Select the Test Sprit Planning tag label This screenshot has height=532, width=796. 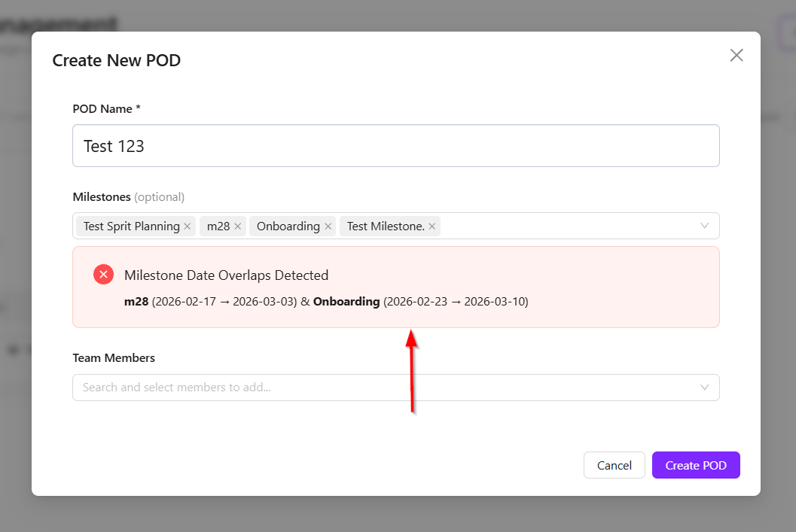131,226
